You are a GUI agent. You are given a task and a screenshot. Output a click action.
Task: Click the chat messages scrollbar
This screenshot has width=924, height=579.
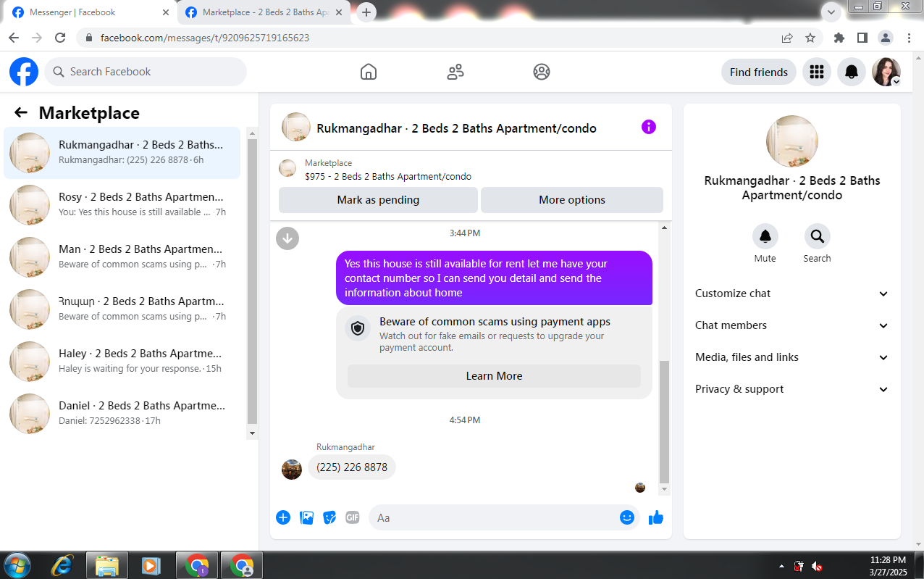point(664,422)
